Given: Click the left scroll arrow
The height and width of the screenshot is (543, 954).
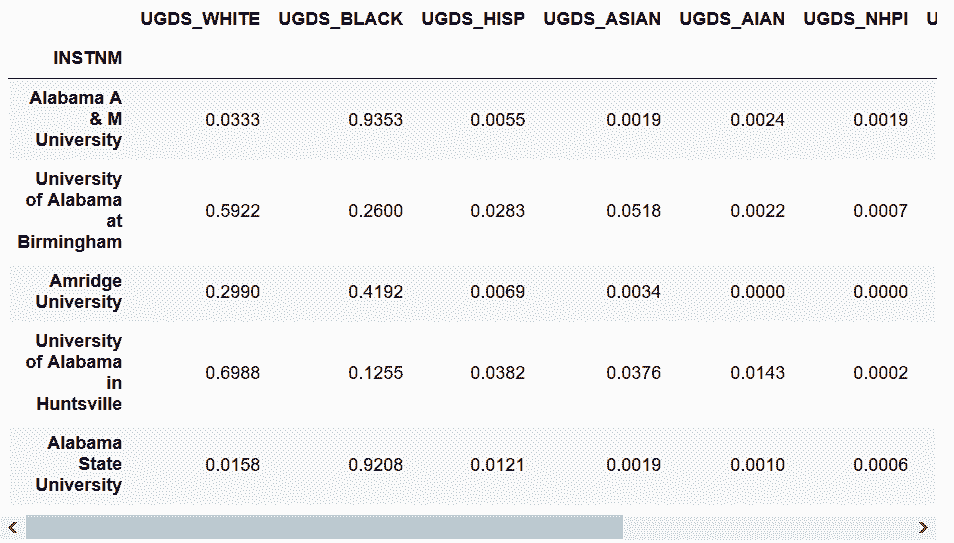Looking at the screenshot, I should (12, 527).
